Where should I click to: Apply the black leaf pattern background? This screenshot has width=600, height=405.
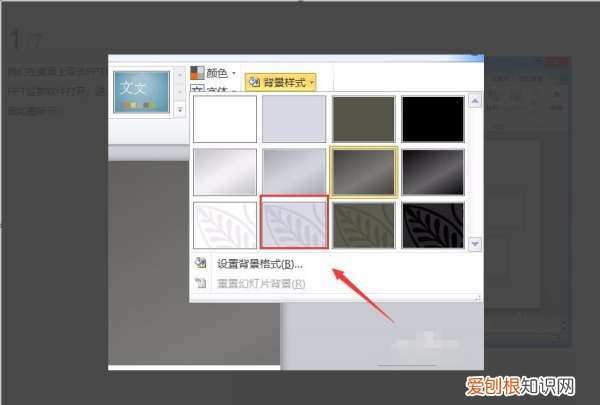point(433,225)
